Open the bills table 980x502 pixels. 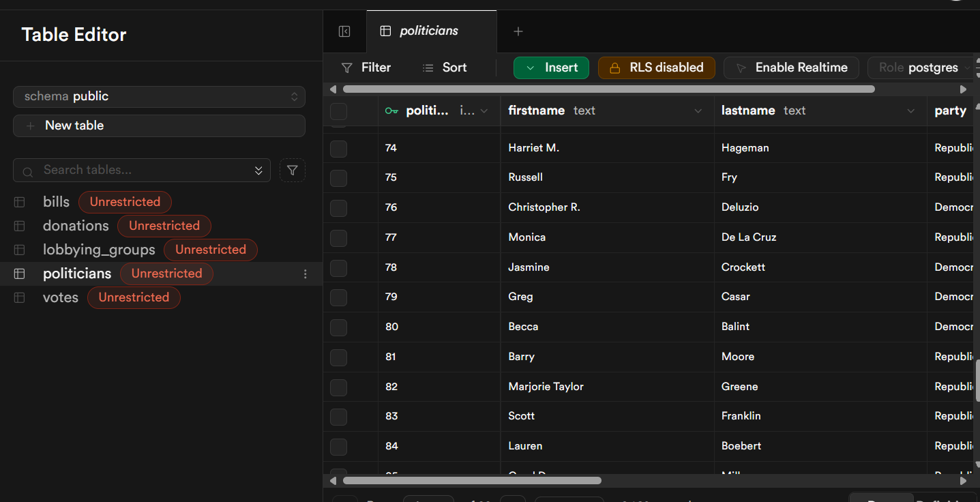click(x=57, y=202)
